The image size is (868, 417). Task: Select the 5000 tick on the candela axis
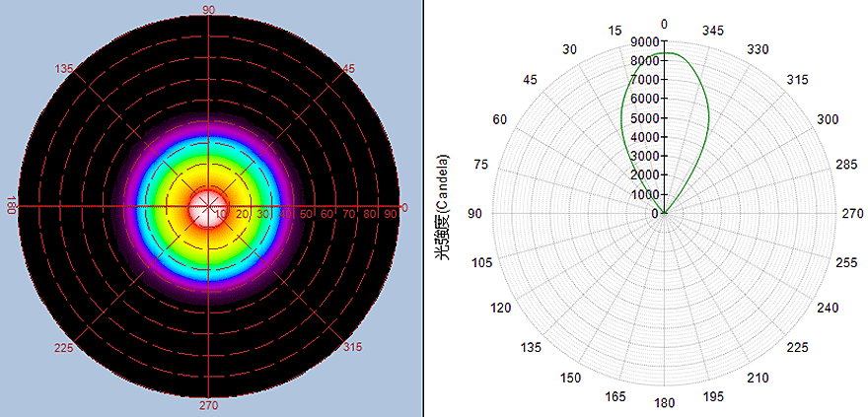(x=643, y=118)
